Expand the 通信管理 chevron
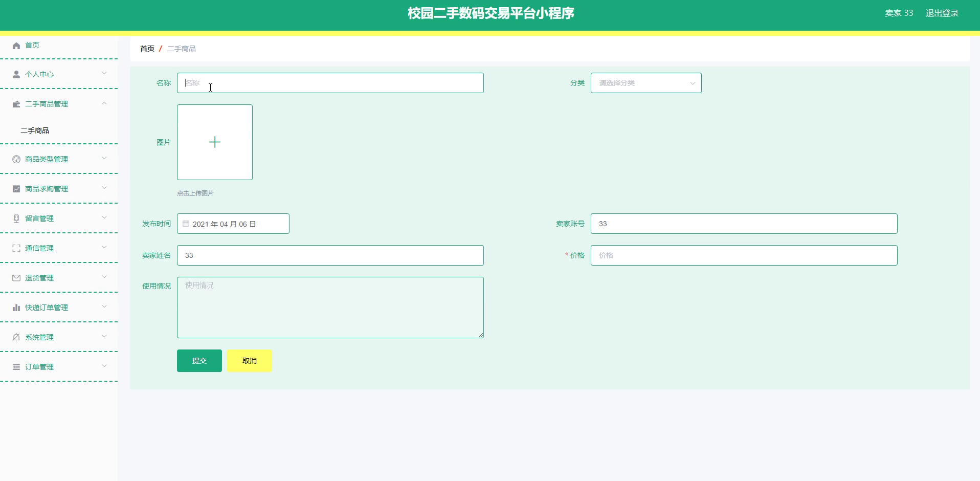980x481 pixels. click(104, 247)
